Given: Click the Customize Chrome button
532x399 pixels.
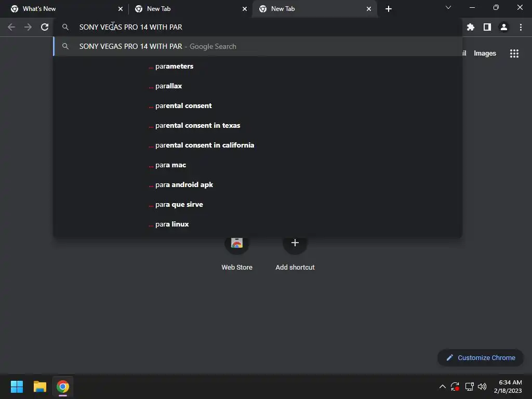Looking at the screenshot, I should 481,357.
